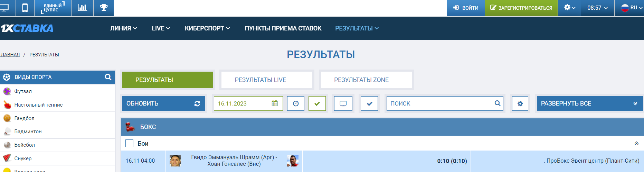The width and height of the screenshot is (644, 172).
Task: Select Футзал in sports list
Action: [57, 91]
